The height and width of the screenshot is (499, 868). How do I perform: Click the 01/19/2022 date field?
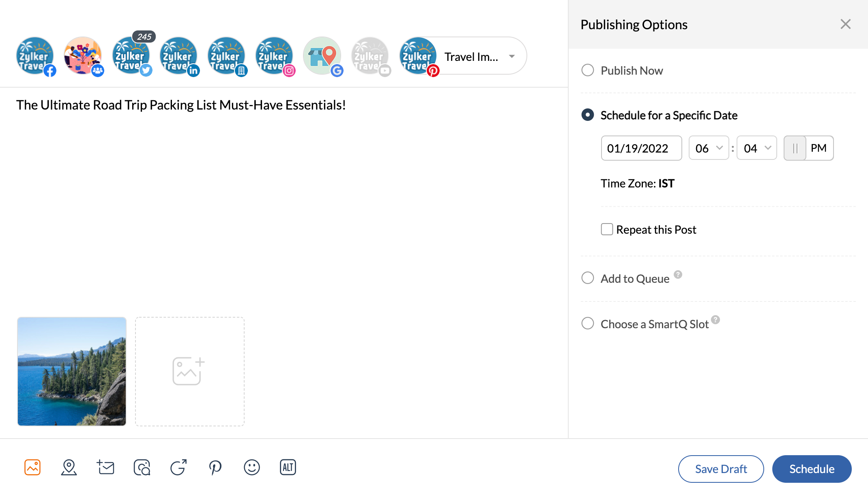point(641,148)
